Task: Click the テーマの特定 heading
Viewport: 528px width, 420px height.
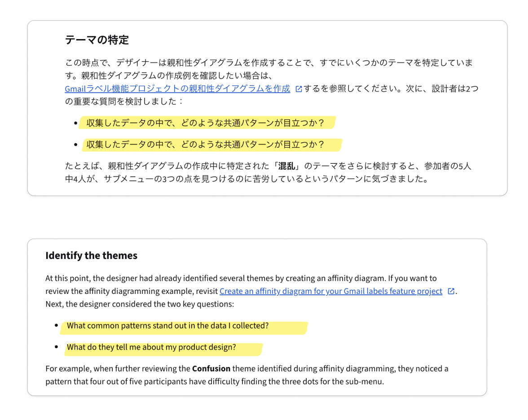Action: [97, 40]
